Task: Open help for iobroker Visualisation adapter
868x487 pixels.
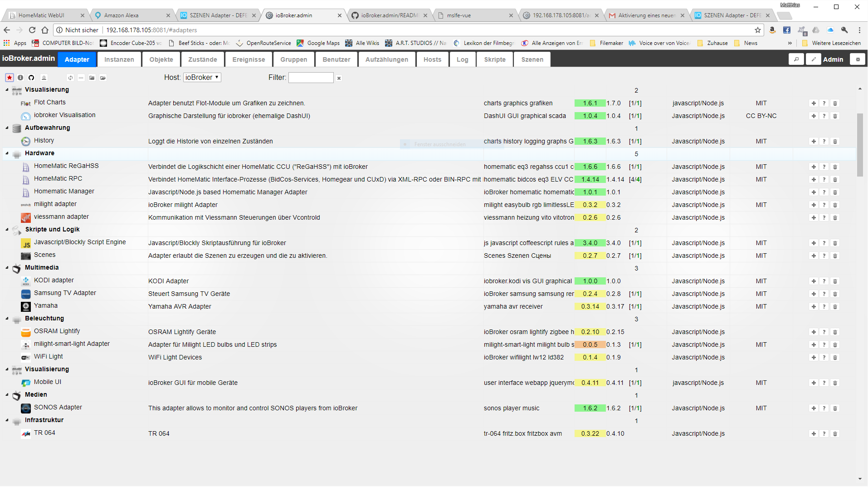Action: (x=824, y=116)
